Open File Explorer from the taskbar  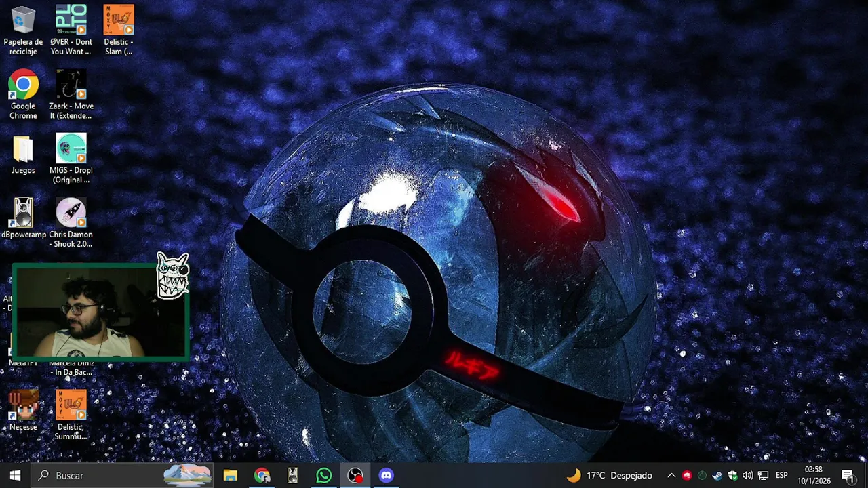(x=231, y=475)
